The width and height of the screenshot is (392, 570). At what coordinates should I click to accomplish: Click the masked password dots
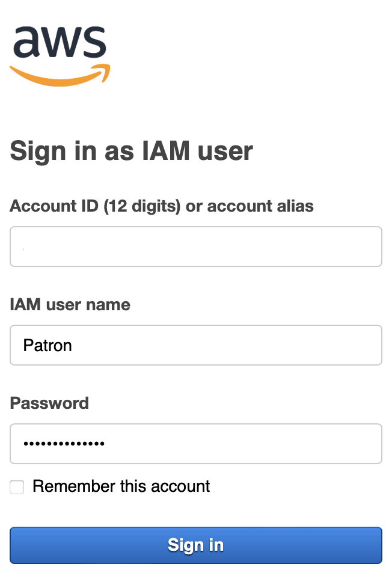pyautogui.click(x=64, y=444)
